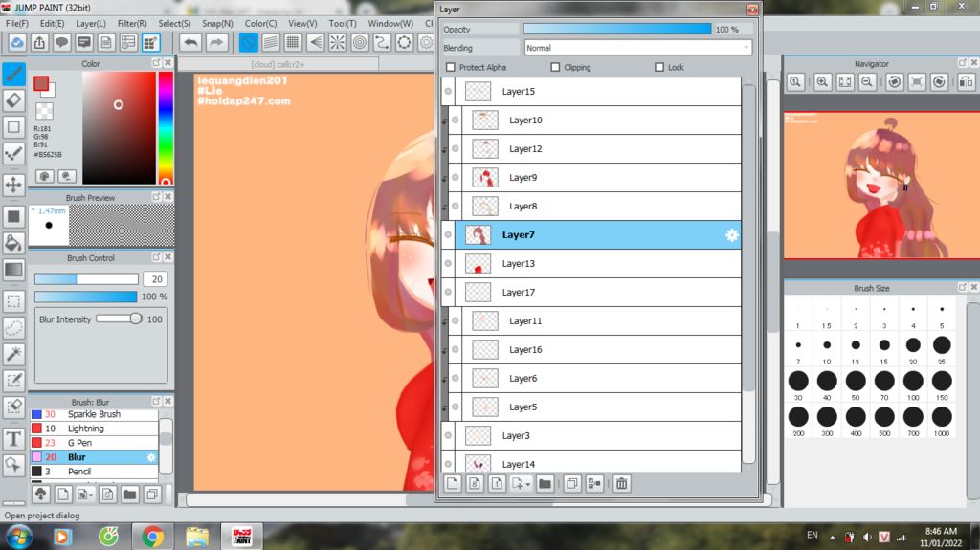The height and width of the screenshot is (550, 980).
Task: Turn off snap using the Snap Off icon
Action: click(248, 42)
